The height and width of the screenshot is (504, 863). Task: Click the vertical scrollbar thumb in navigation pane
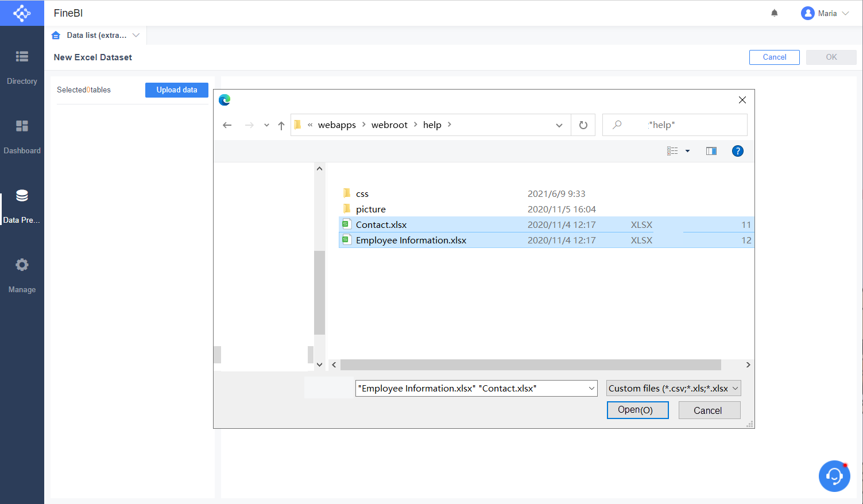point(319,293)
